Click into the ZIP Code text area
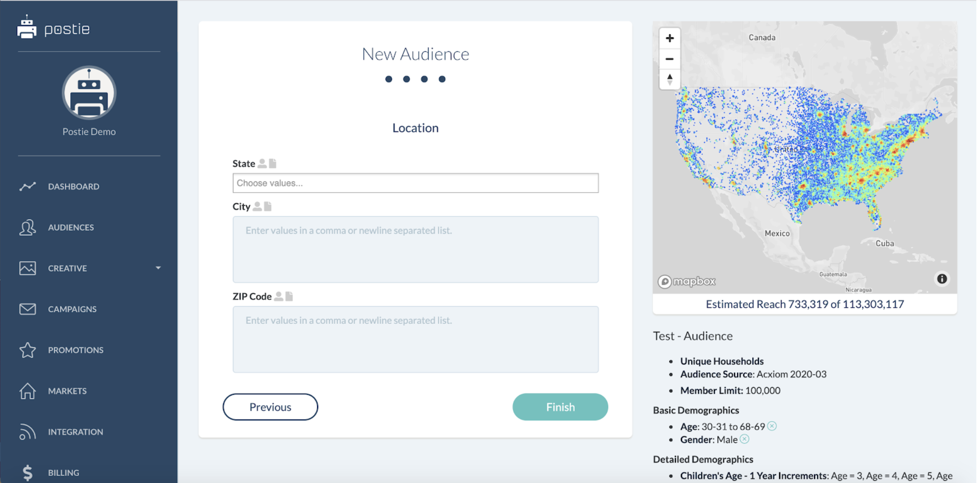 (x=415, y=339)
